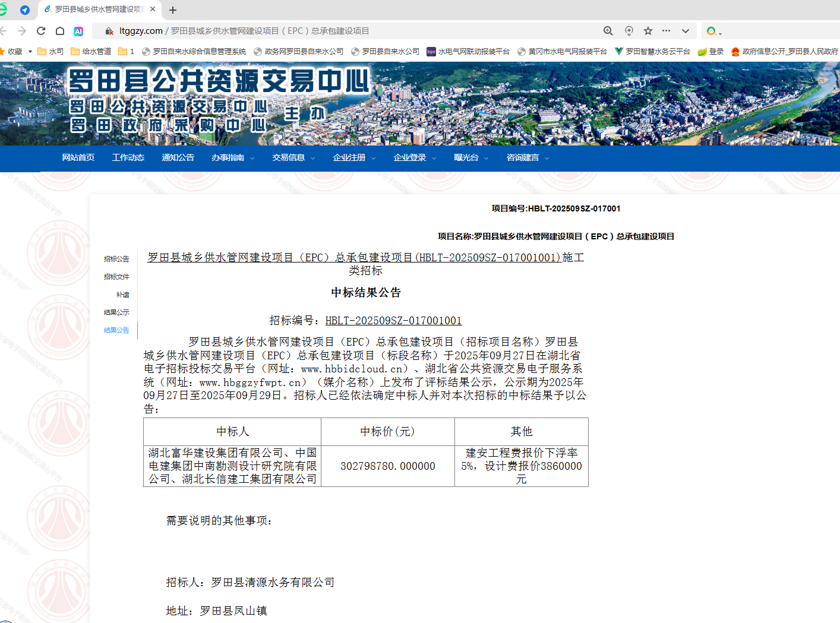Click the browser home icon
Image resolution: width=840 pixels, height=623 pixels.
(x=60, y=31)
